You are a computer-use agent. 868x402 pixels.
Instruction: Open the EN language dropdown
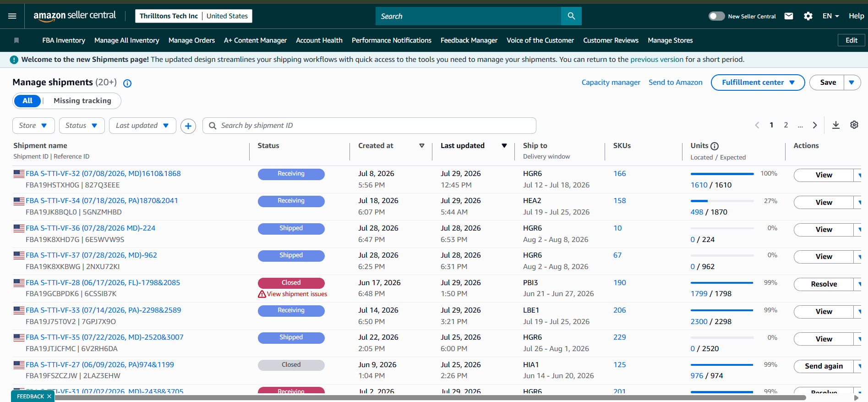[x=831, y=16]
